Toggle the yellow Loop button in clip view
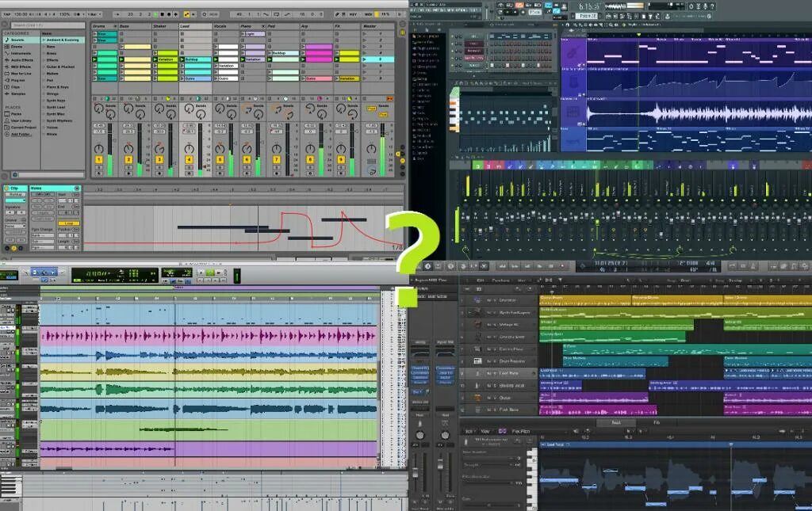 [x=68, y=223]
